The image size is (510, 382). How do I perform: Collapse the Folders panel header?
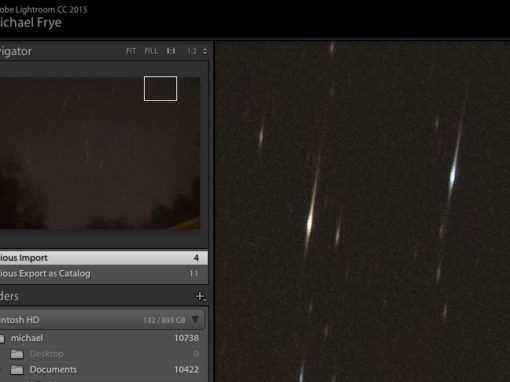pos(104,296)
